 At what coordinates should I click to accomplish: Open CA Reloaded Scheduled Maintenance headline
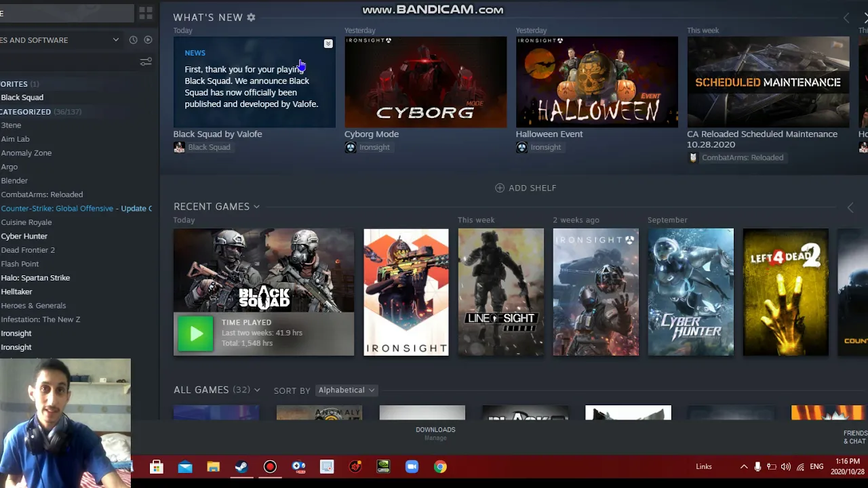tap(762, 139)
